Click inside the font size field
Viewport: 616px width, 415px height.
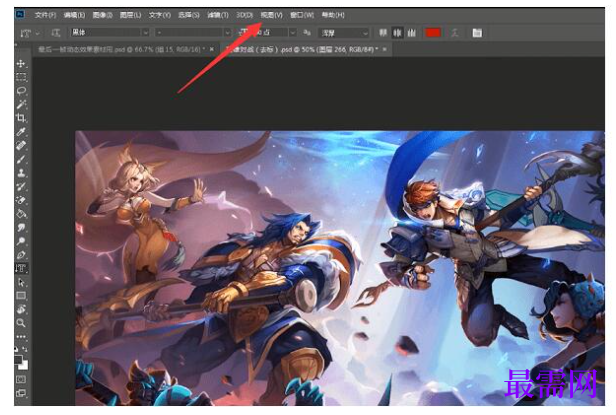[271, 33]
